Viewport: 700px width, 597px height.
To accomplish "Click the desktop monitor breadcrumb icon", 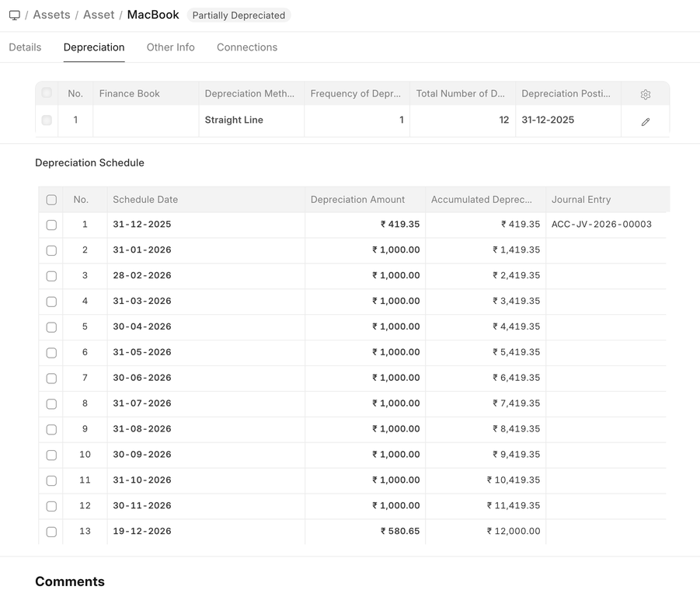I will [15, 16].
